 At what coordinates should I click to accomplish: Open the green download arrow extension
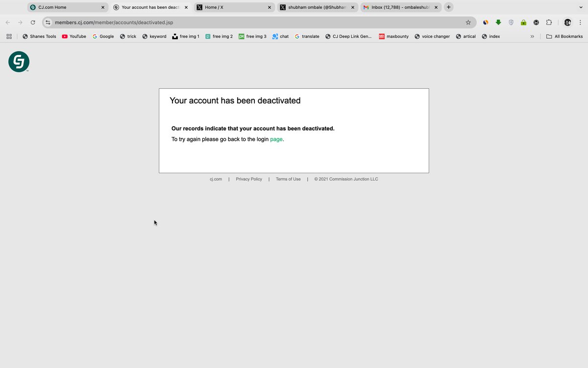(x=498, y=23)
